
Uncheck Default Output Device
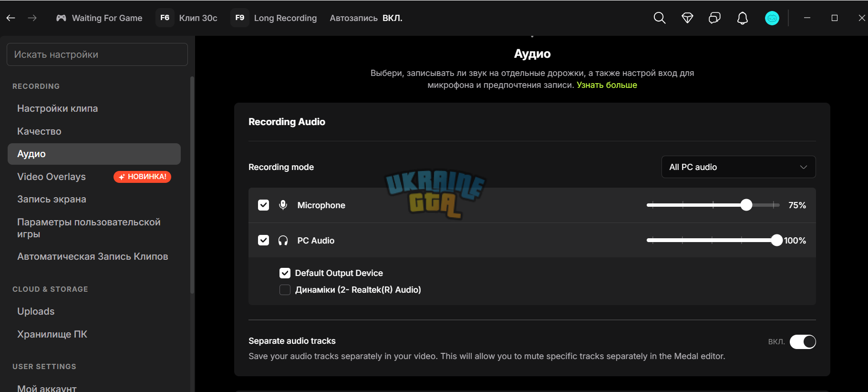point(285,273)
